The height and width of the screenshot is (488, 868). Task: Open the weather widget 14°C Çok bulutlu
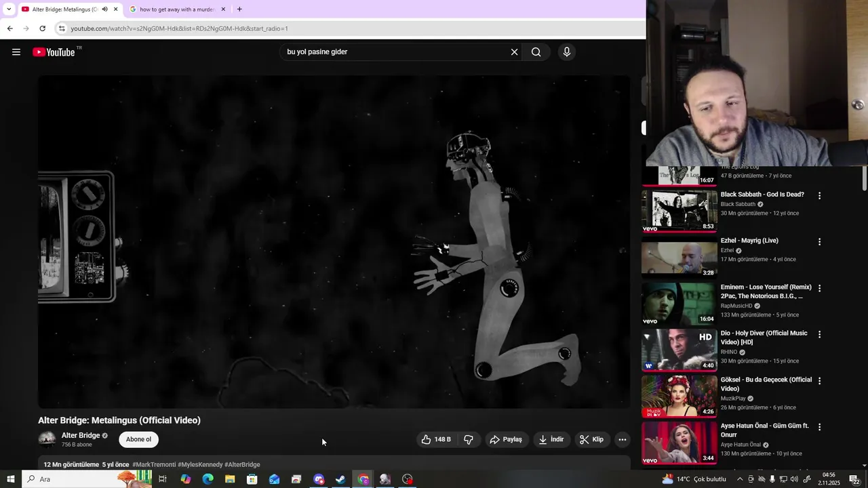point(694,479)
